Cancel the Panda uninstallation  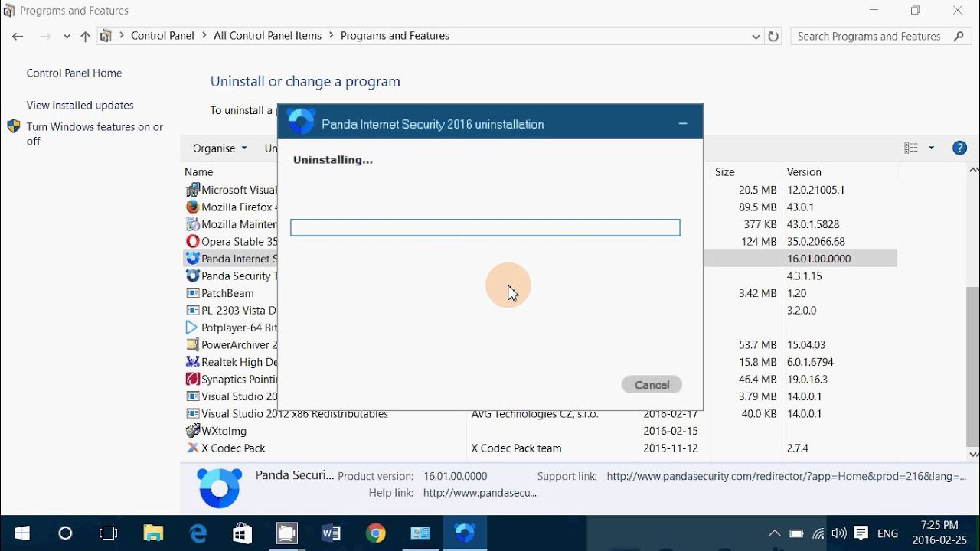tap(651, 384)
